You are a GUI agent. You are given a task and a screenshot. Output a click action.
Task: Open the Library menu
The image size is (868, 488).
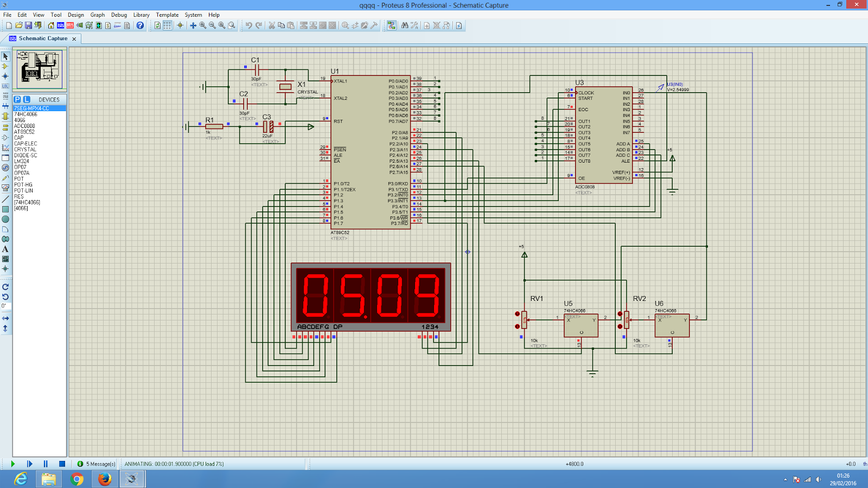pos(141,15)
